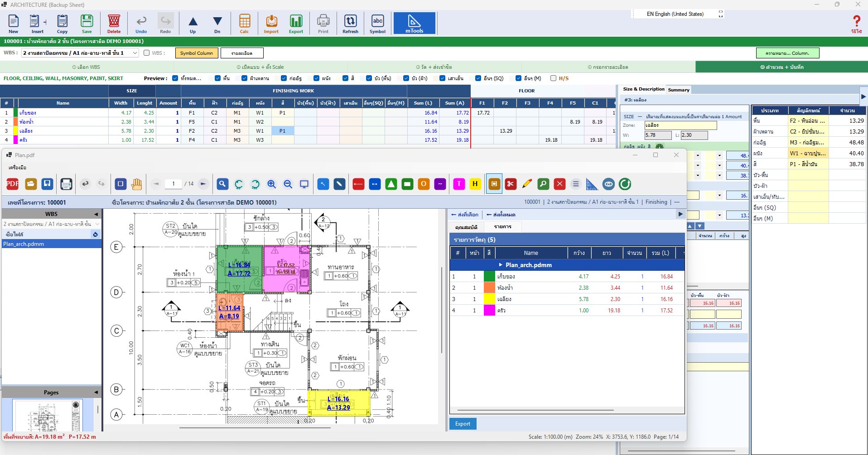Open the blue ruler scale tool
The width and height of the screenshot is (868, 455).
[592, 184]
